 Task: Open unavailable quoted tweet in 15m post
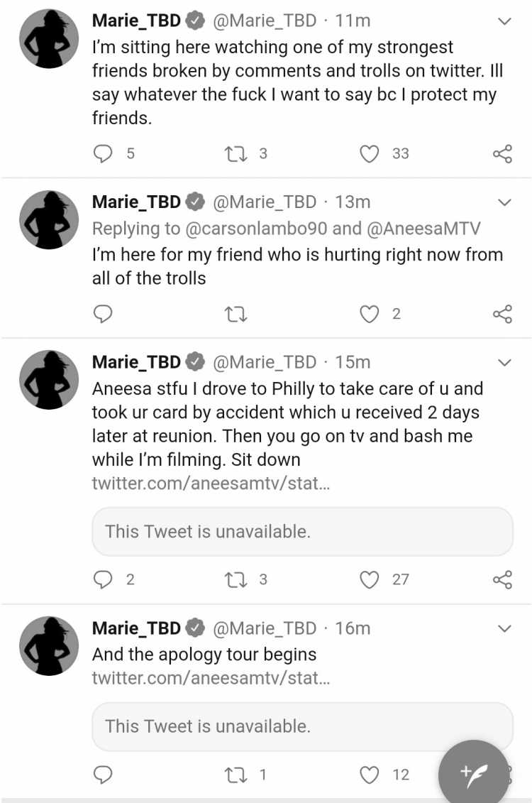pos(302,532)
